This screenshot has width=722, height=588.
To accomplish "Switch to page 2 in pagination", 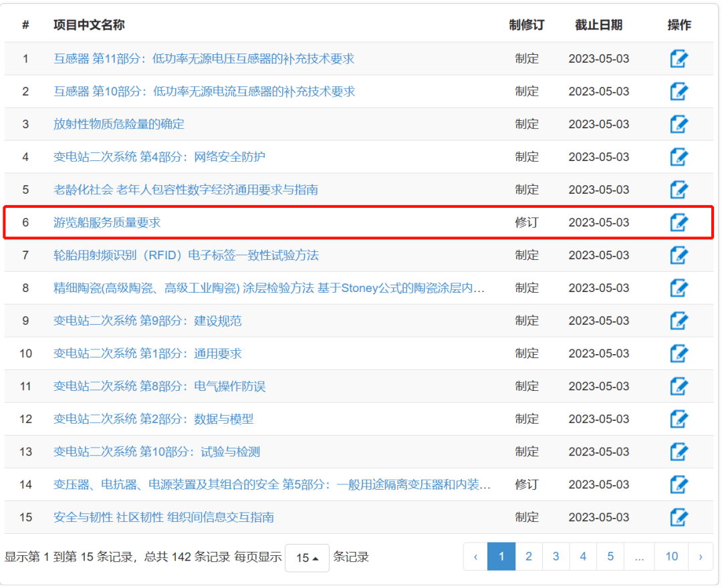I will coord(529,557).
